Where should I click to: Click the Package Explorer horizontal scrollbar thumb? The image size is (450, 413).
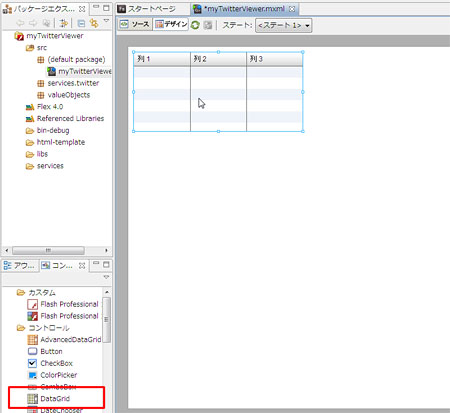(48, 250)
